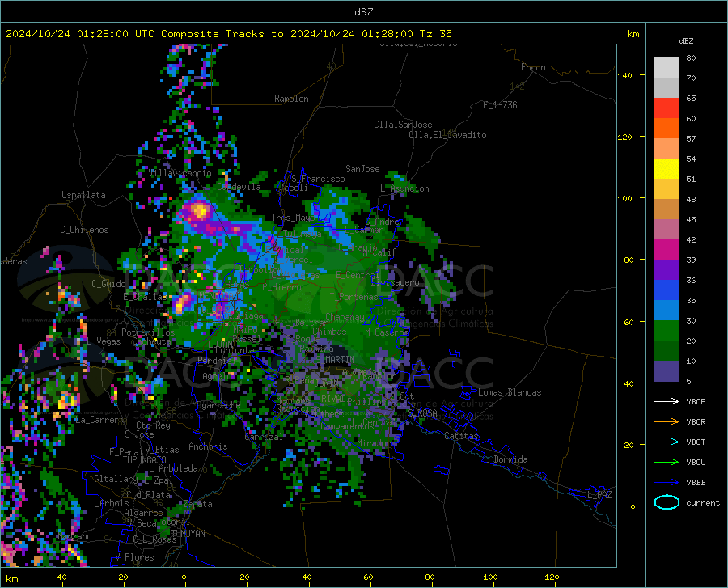Viewport: 728px width, 588px height.
Task: Click the 'km' label at bottom left corner
Action: 12,579
